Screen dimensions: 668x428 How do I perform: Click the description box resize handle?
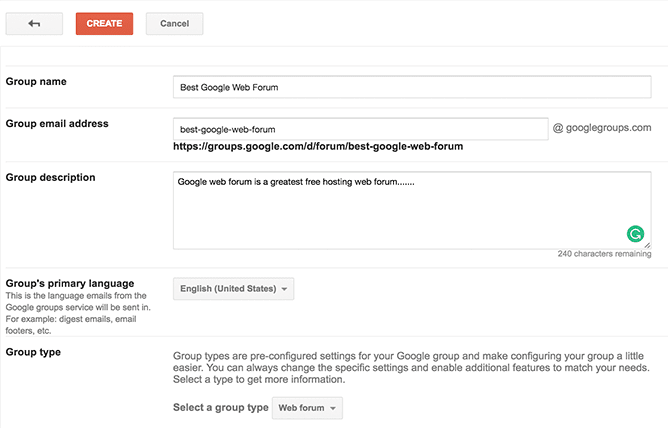(647, 244)
